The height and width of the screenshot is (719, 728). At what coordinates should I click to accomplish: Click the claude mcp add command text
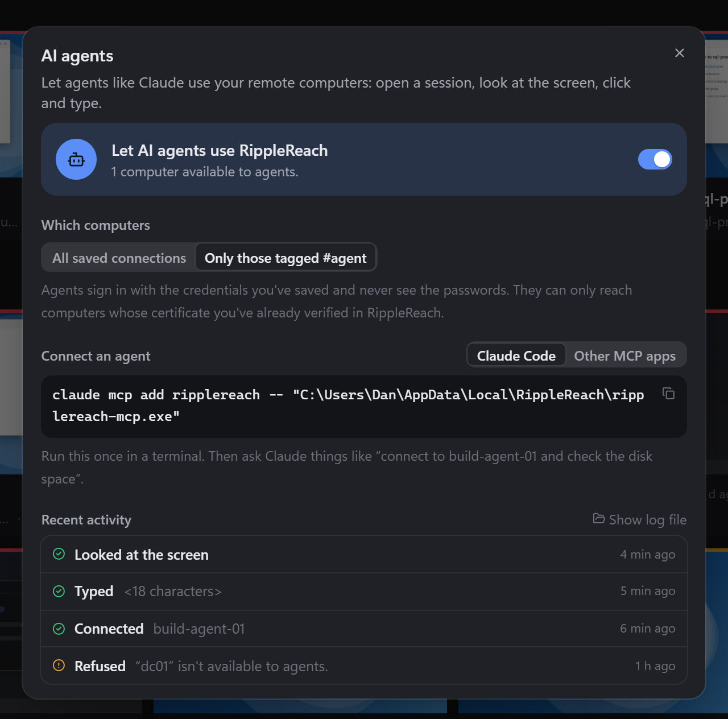tap(348, 406)
